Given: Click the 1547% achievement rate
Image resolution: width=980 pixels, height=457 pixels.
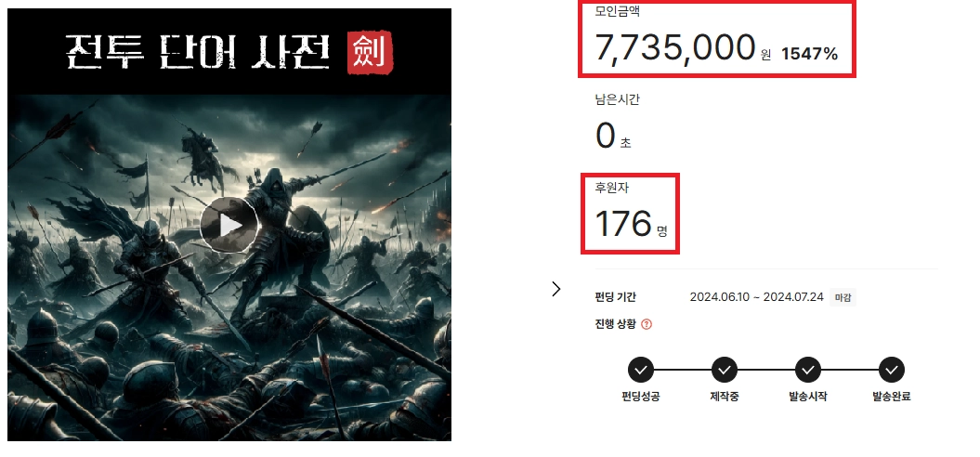Looking at the screenshot, I should (809, 54).
